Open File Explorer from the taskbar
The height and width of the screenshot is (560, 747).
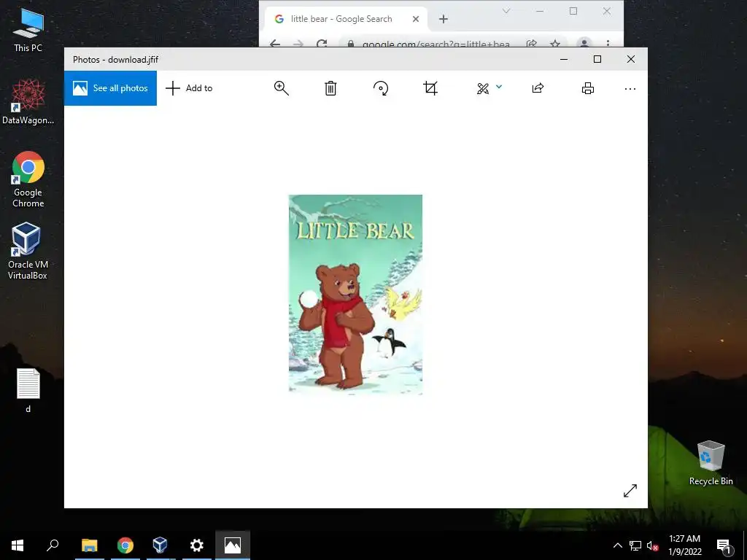tap(89, 545)
